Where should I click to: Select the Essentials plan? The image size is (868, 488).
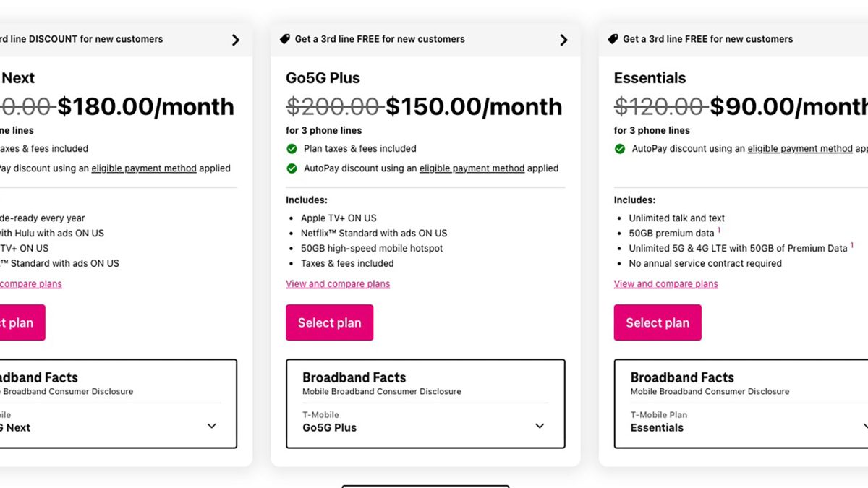pos(657,322)
